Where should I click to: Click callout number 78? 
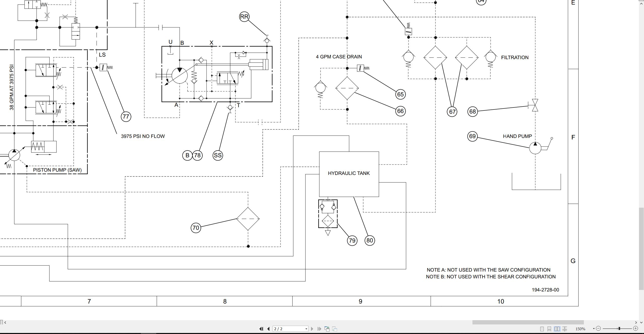[x=197, y=155]
